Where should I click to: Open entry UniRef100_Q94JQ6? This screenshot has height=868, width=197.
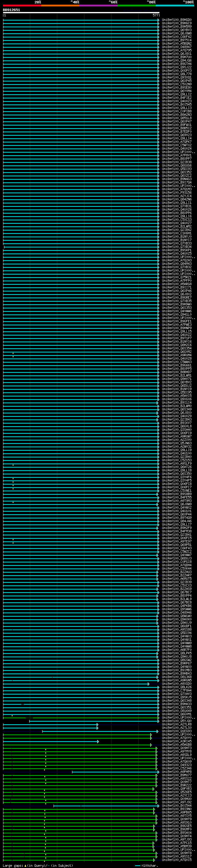coord(177,60)
